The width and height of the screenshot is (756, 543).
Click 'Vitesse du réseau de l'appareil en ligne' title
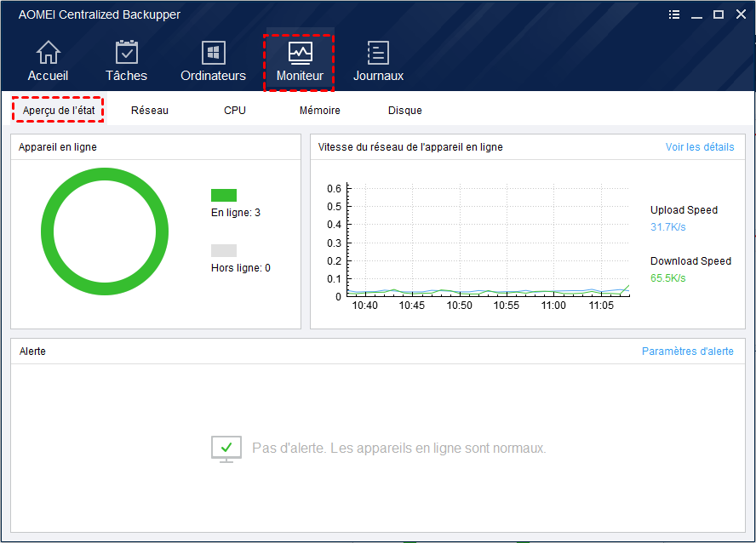410,147
